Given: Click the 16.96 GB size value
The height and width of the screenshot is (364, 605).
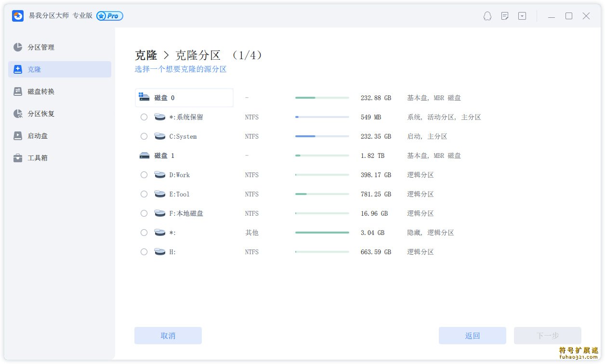Looking at the screenshot, I should click(374, 213).
